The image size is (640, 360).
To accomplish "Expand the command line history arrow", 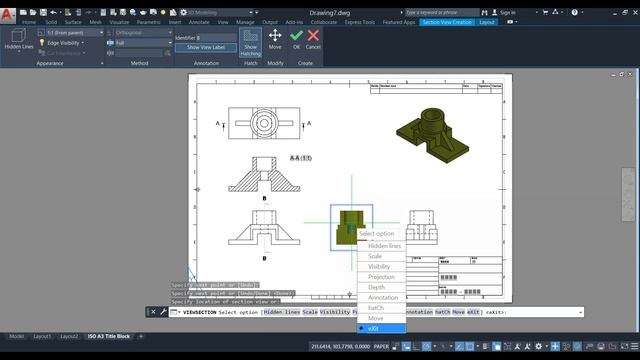I will [x=580, y=312].
